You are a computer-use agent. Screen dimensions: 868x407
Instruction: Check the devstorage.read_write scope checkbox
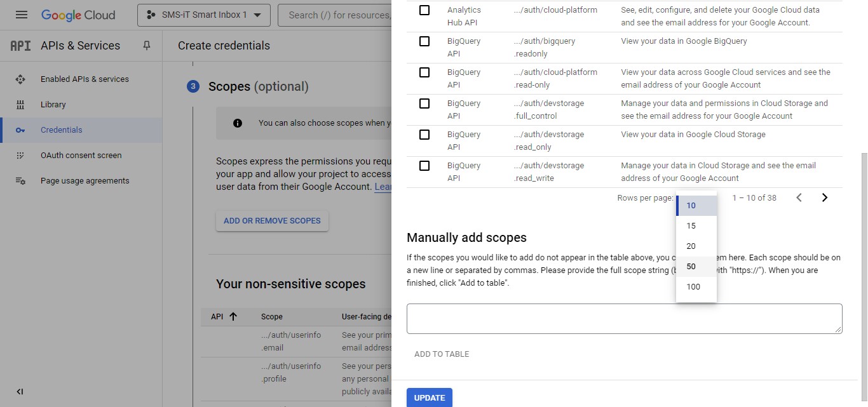tap(424, 166)
